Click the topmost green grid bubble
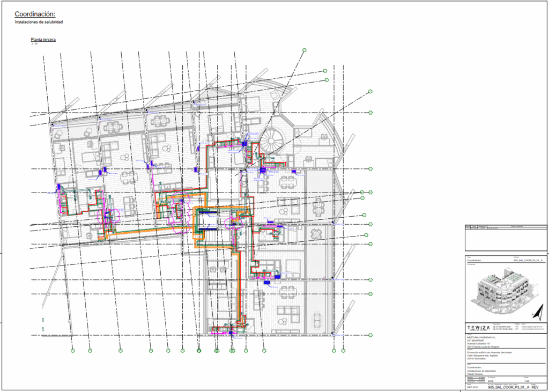The image size is (549, 392). [304, 50]
